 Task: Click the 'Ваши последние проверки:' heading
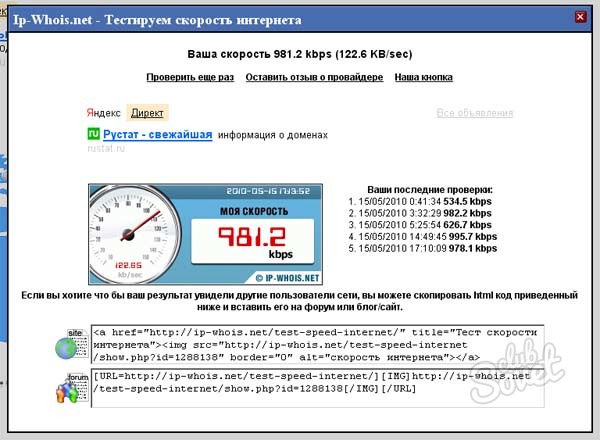coord(430,190)
